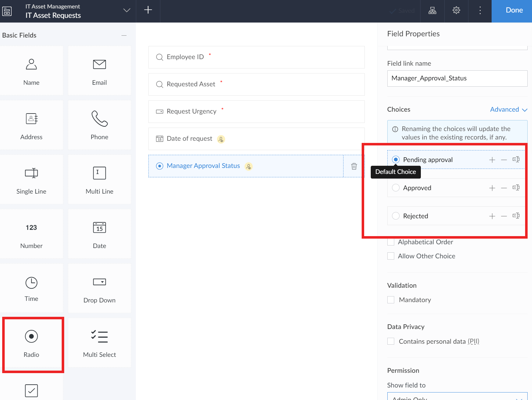Open the more options three-dot menu
The height and width of the screenshot is (400, 532).
[480, 10]
